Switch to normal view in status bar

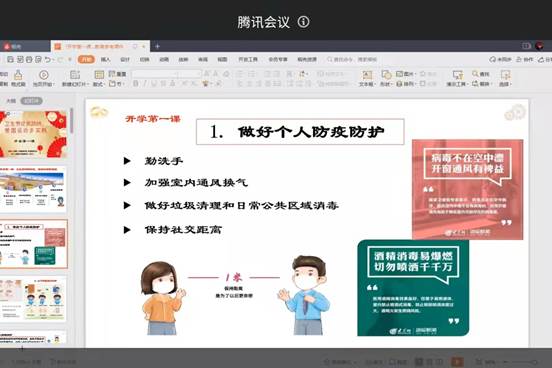coord(419,362)
